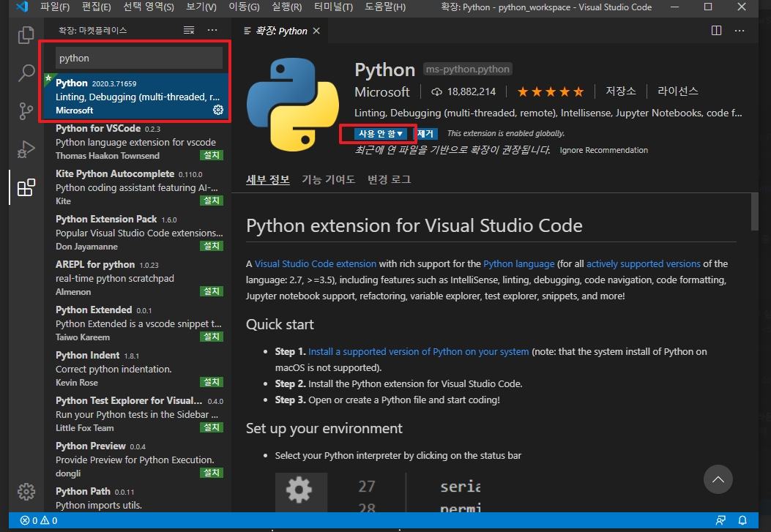
Task: Select the Python Indent list entry
Action: [x=136, y=368]
